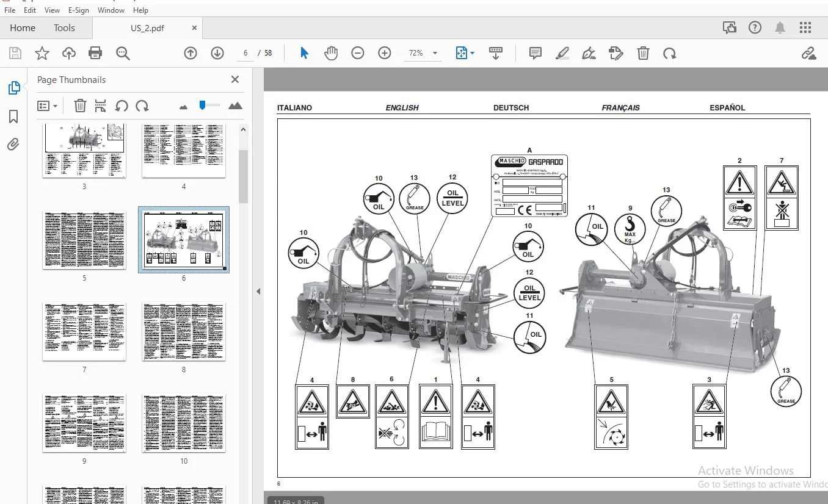This screenshot has width=828, height=504.
Task: Open the sign document pen tool
Action: [589, 53]
